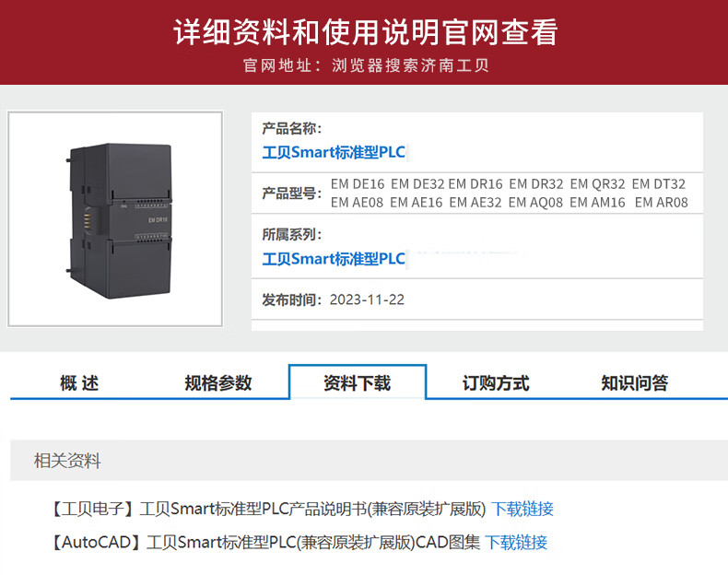Select model EM DR16 in the model list

[x=476, y=184]
